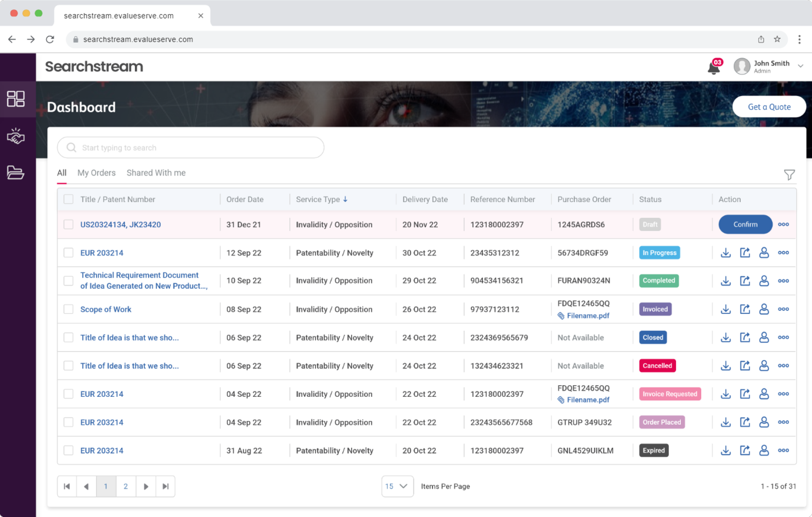Image resolution: width=812 pixels, height=517 pixels.
Task: Go to page 2
Action: click(x=126, y=486)
